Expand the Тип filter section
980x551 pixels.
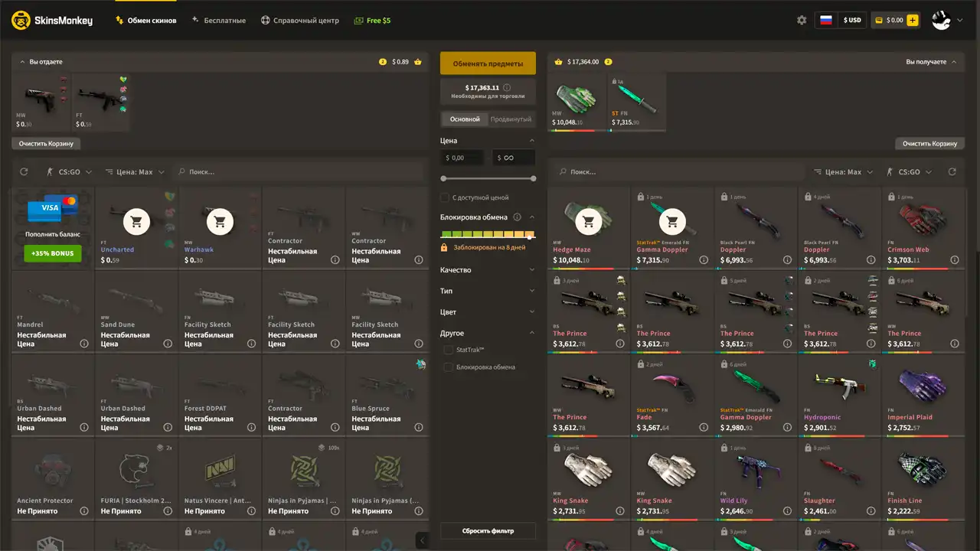(x=488, y=291)
